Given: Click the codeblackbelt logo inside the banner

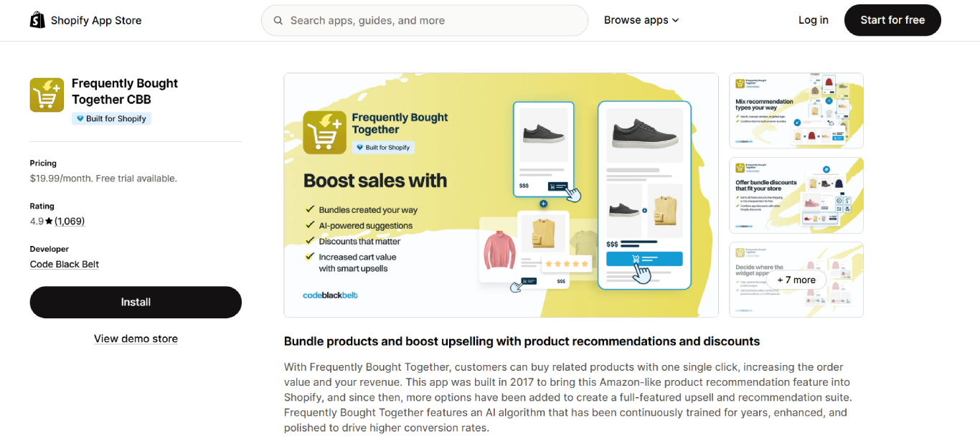Looking at the screenshot, I should point(329,295).
